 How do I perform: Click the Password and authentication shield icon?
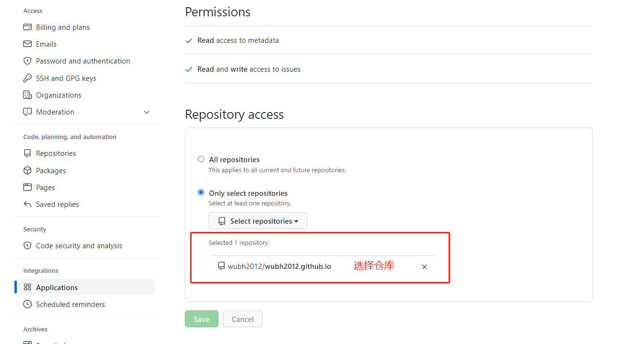[27, 61]
